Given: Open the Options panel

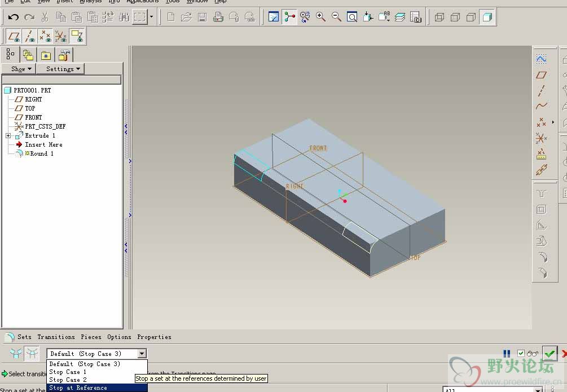Looking at the screenshot, I should point(119,337).
